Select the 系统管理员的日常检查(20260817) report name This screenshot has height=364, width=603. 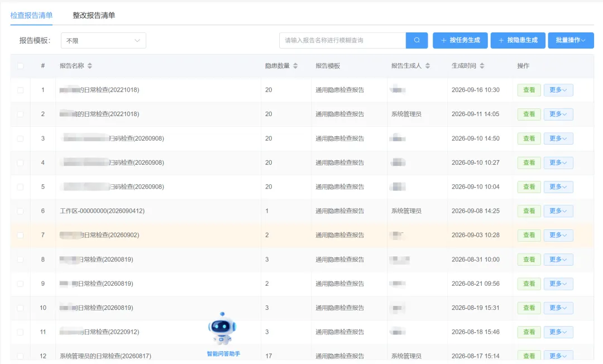(x=106, y=356)
